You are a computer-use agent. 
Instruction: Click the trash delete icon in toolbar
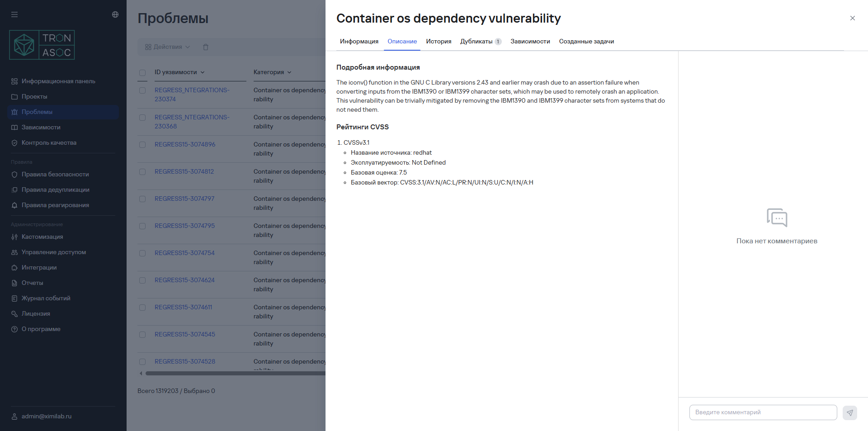[206, 47]
